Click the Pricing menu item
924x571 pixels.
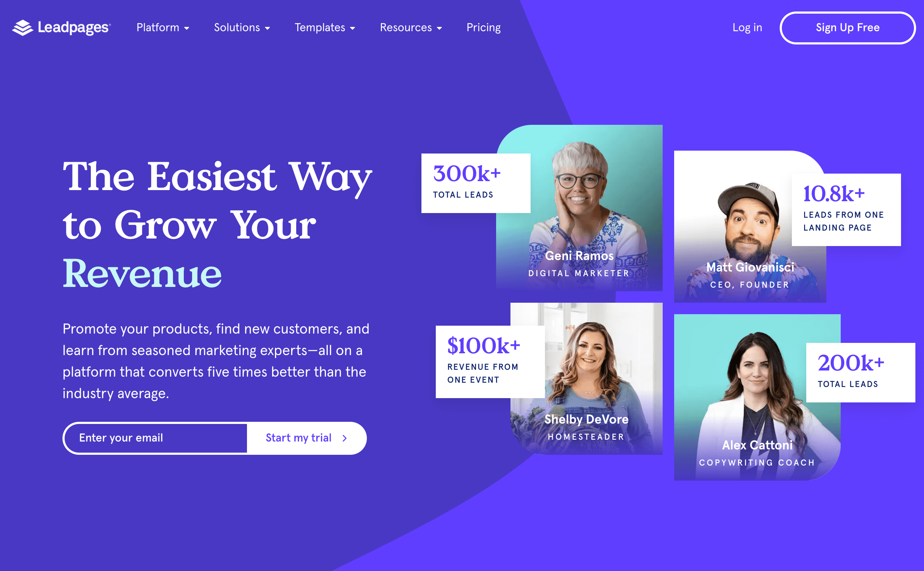484,27
